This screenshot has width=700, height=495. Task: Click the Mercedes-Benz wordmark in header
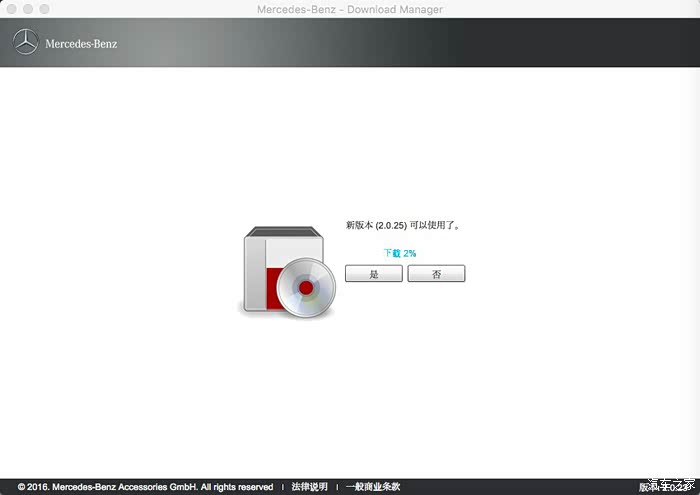coord(81,44)
